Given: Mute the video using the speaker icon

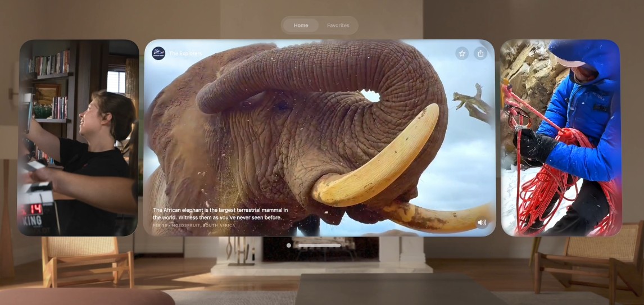Looking at the screenshot, I should [x=482, y=222].
